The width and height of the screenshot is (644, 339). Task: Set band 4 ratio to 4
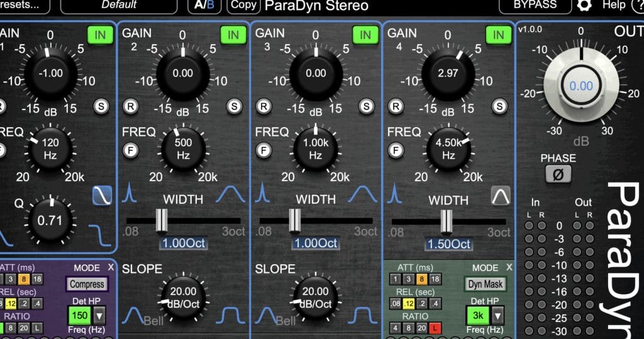coord(395,328)
